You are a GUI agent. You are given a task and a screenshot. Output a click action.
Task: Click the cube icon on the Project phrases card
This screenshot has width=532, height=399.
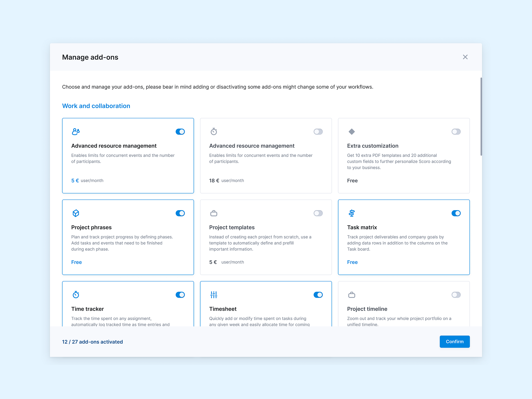(76, 213)
